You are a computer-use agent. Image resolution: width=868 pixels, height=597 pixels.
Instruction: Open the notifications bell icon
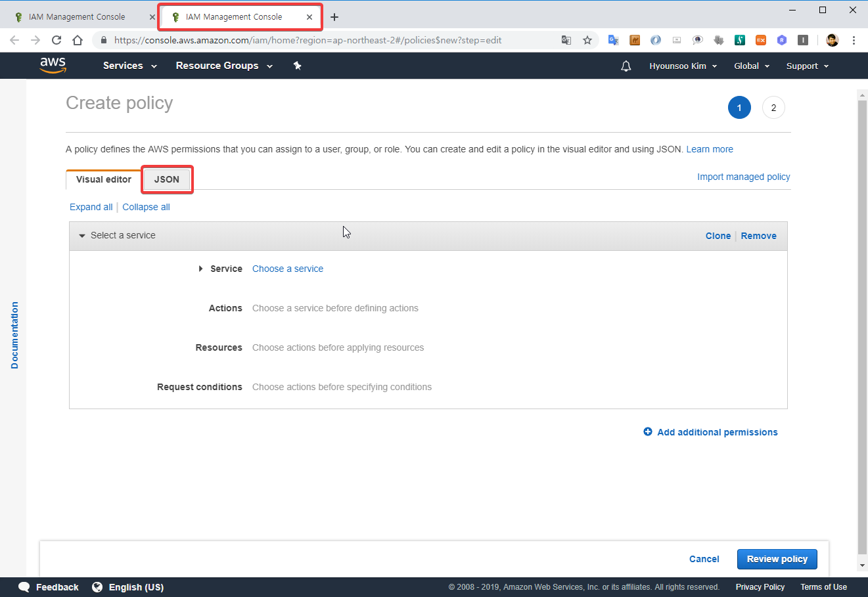[626, 66]
